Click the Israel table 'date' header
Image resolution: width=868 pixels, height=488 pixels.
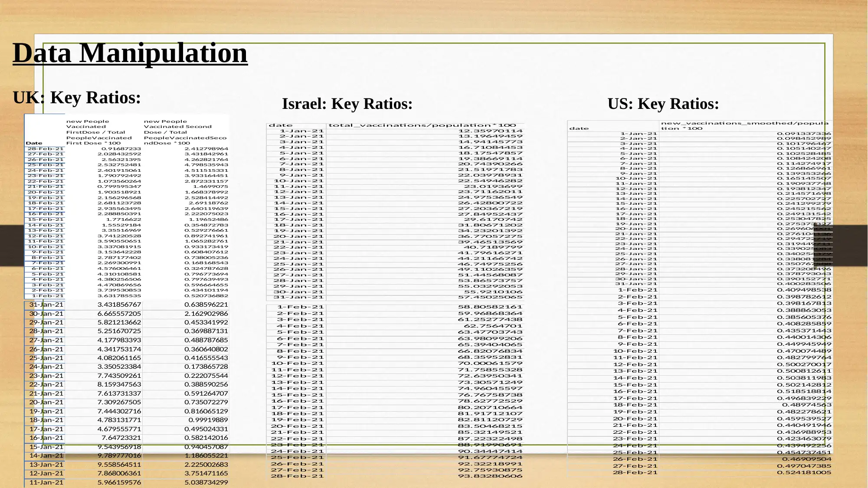[281, 125]
